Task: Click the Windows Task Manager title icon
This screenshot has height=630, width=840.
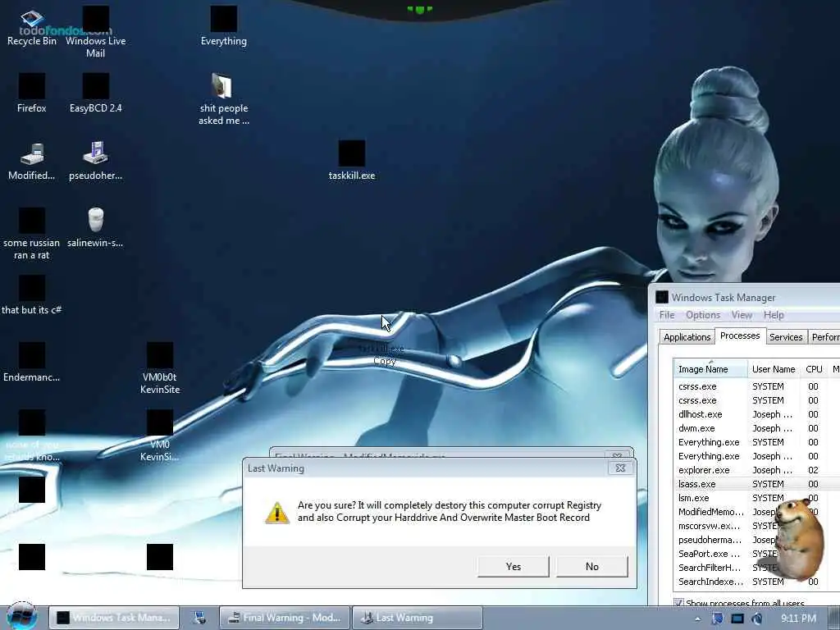Action: coord(662,297)
